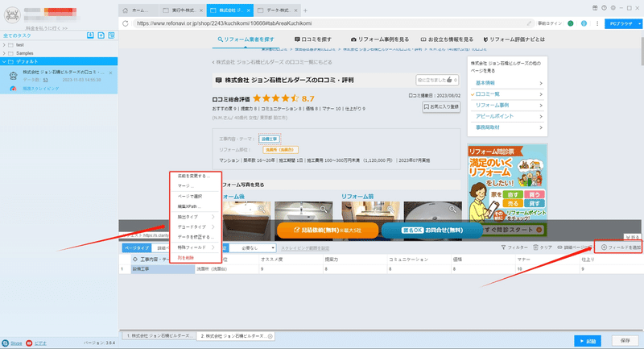Click the third task-header icon beside new task

[111, 35]
